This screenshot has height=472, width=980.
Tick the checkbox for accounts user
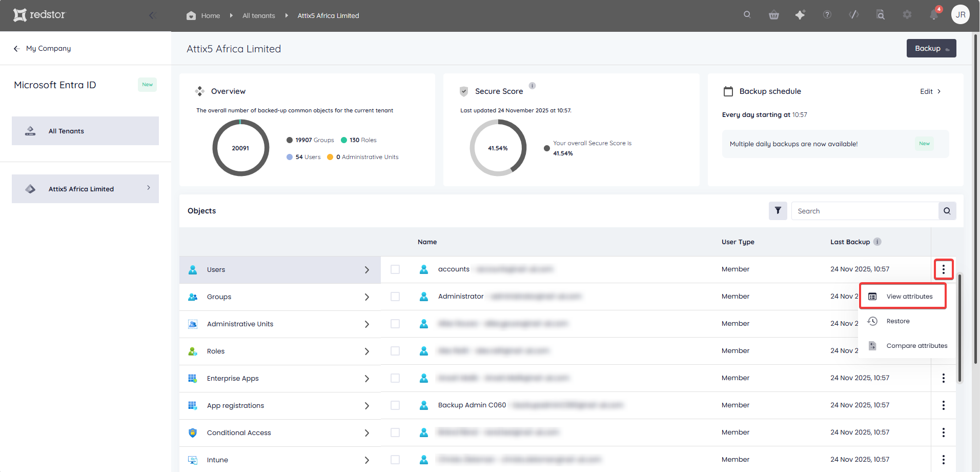tap(395, 269)
